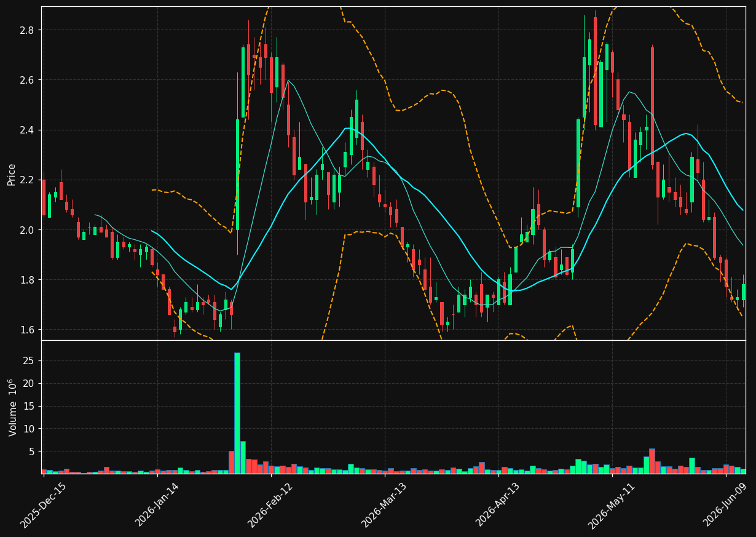Click the 2026-May-11 date label
756x537 pixels.
tap(611, 505)
